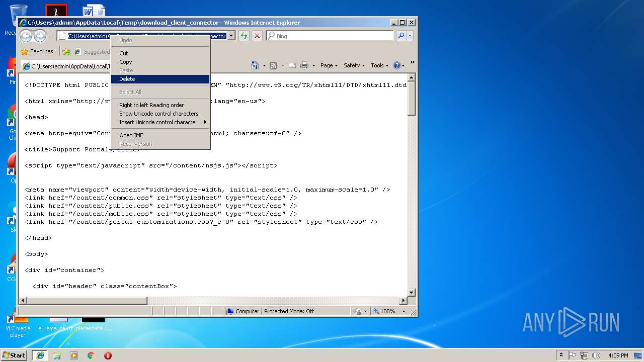Click the vertical scrollbar down arrow

point(411,292)
